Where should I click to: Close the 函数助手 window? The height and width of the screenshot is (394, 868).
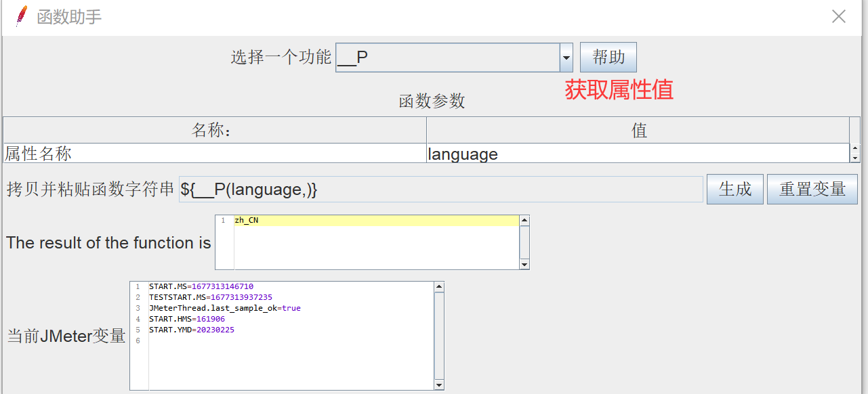839,16
